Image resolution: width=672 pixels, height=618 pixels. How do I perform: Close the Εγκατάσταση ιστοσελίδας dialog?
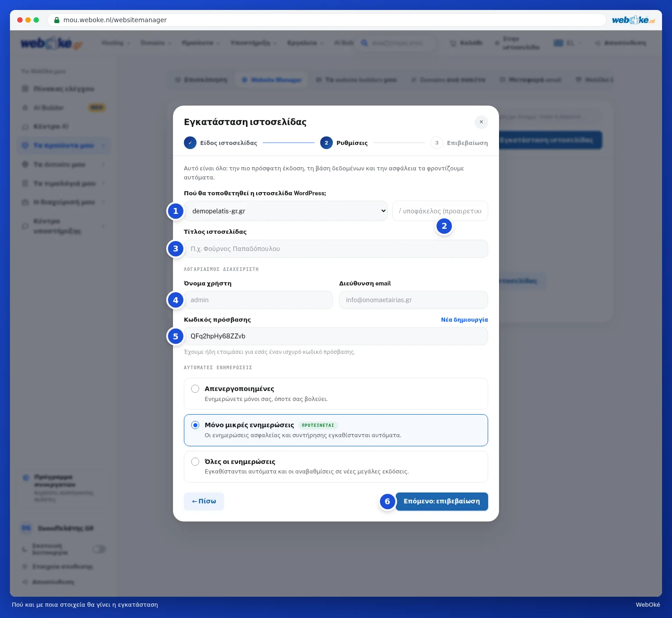(x=481, y=122)
